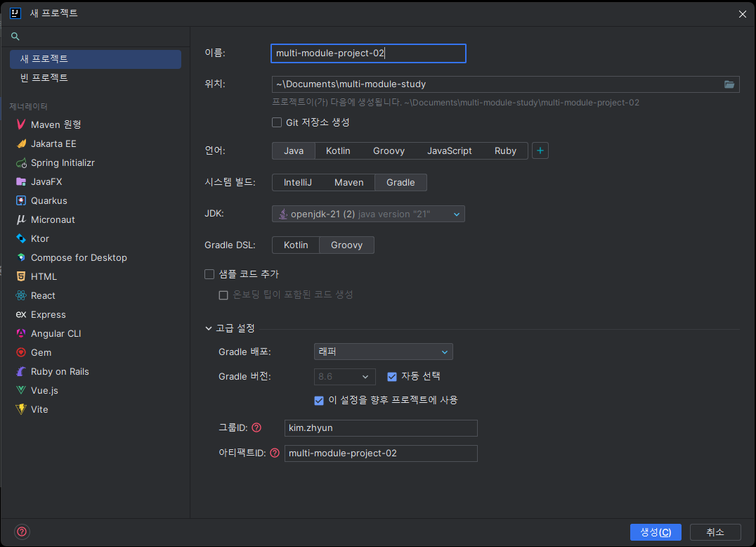Click the 그룹ID help question icon

point(256,427)
